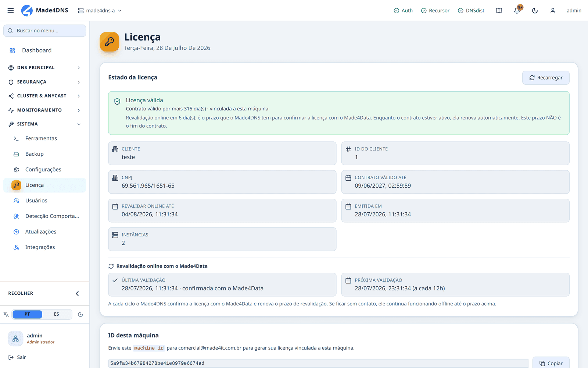Viewport: 588px width, 368px height.
Task: Go to Dashboard
Action: tap(45, 50)
